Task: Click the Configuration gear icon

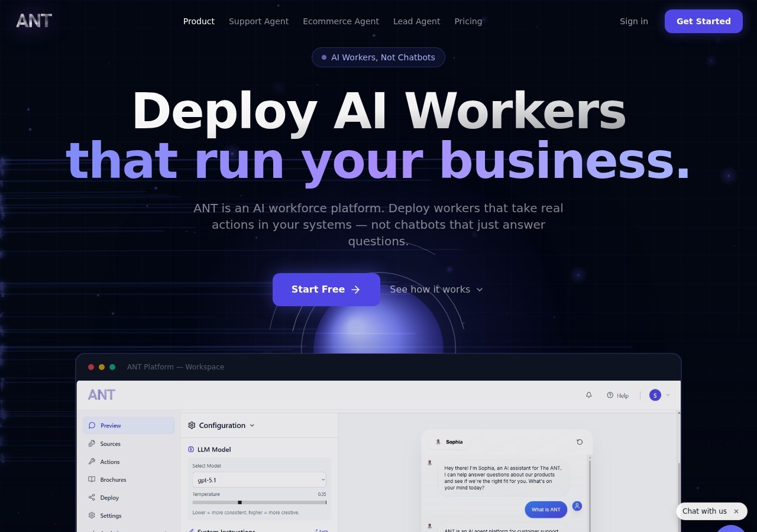Action: (192, 425)
